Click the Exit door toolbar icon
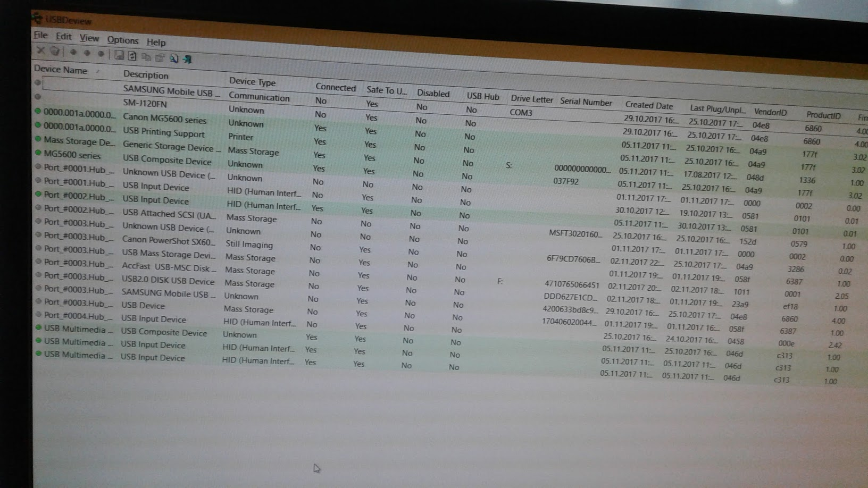Image resolution: width=868 pixels, height=488 pixels. click(x=187, y=60)
